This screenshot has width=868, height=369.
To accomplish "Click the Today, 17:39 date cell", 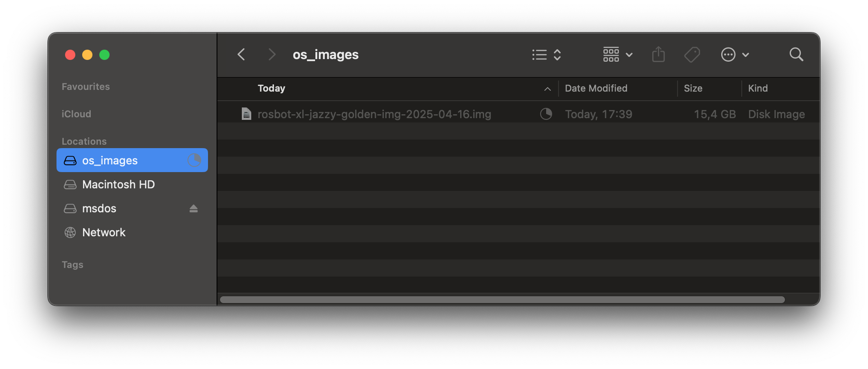I will pos(598,114).
